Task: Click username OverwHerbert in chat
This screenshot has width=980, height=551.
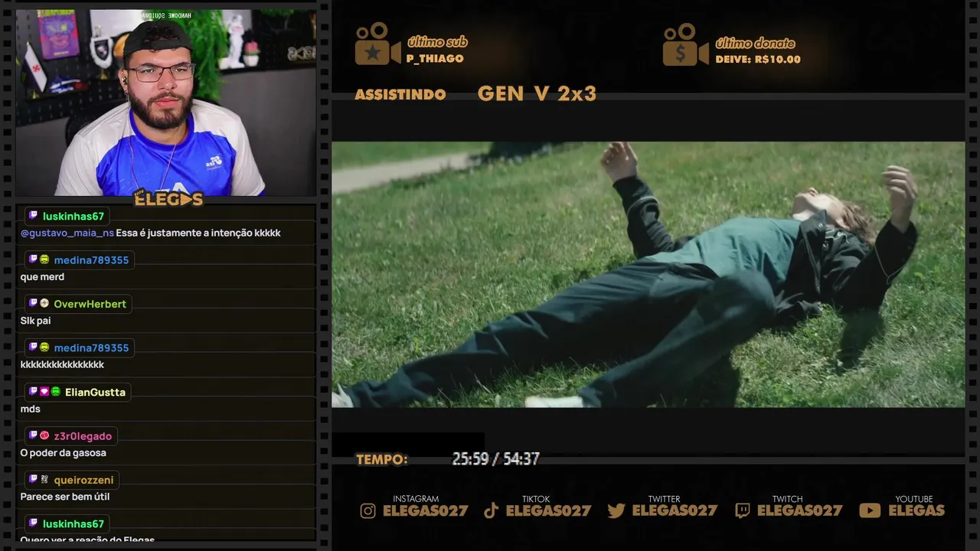Action: click(x=90, y=304)
